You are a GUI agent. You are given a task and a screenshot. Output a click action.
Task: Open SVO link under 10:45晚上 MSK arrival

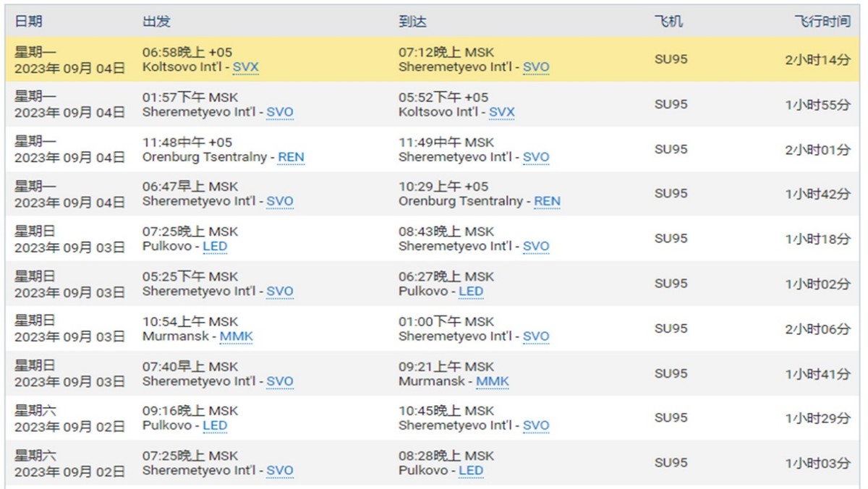point(536,425)
